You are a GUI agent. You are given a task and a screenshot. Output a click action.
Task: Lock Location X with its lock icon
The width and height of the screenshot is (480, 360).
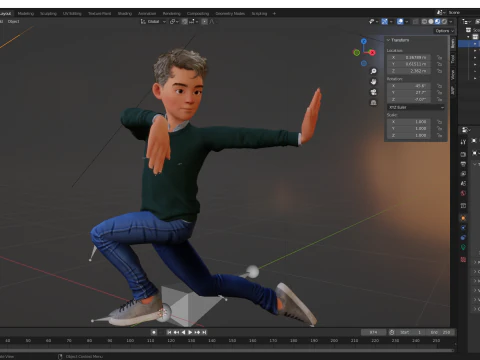pos(439,57)
